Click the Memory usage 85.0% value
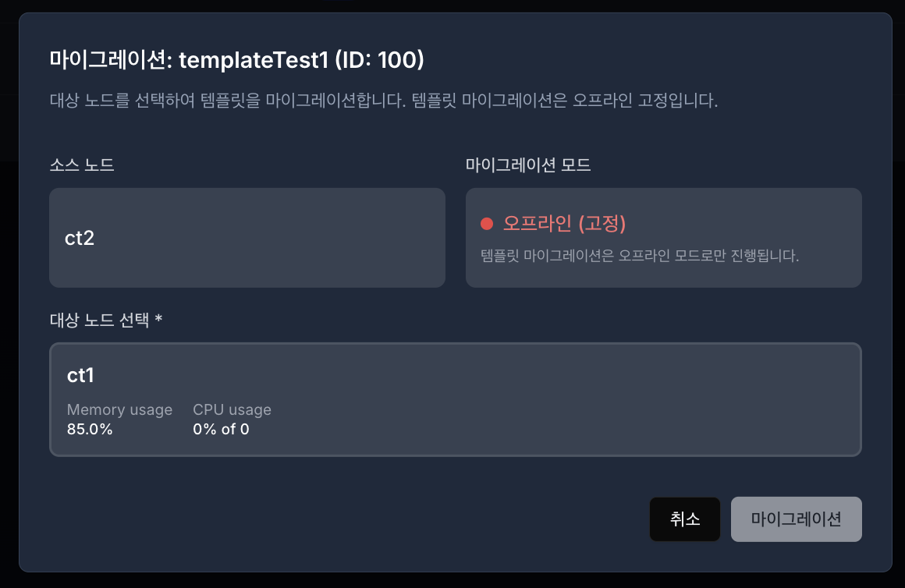Image resolution: width=905 pixels, height=588 pixels. click(90, 429)
